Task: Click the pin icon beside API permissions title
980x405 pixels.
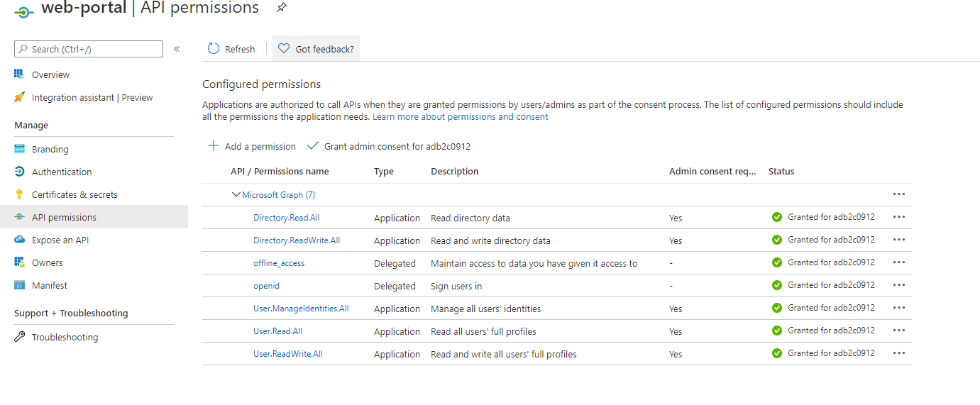Action: click(282, 8)
